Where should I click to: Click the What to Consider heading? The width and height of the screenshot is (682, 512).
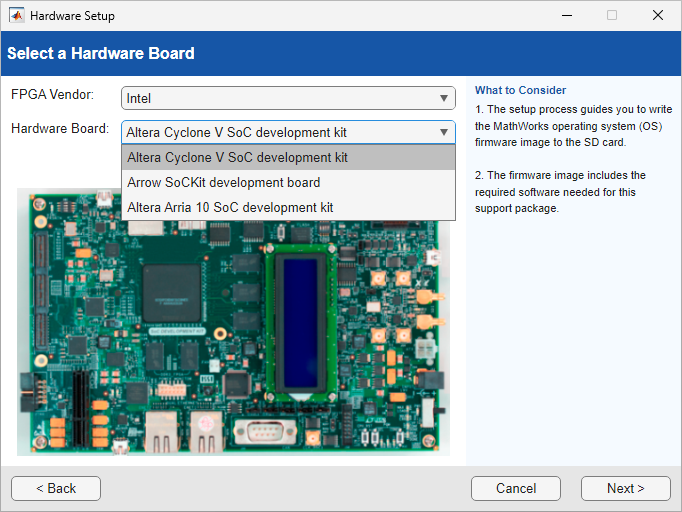520,90
